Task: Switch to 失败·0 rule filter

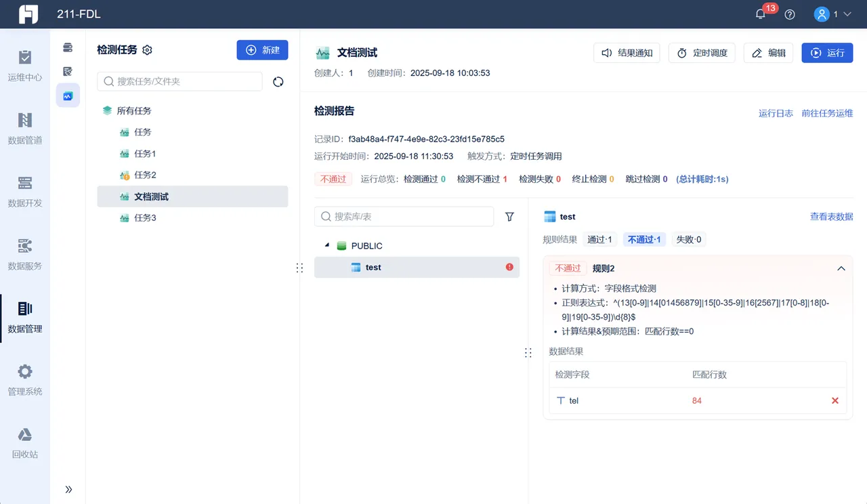Action: tap(689, 239)
